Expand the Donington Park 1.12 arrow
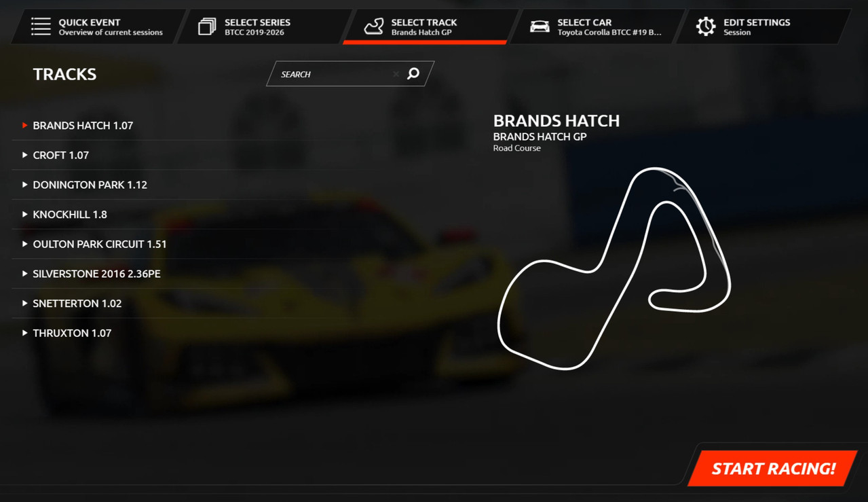This screenshot has width=868, height=502. click(24, 185)
